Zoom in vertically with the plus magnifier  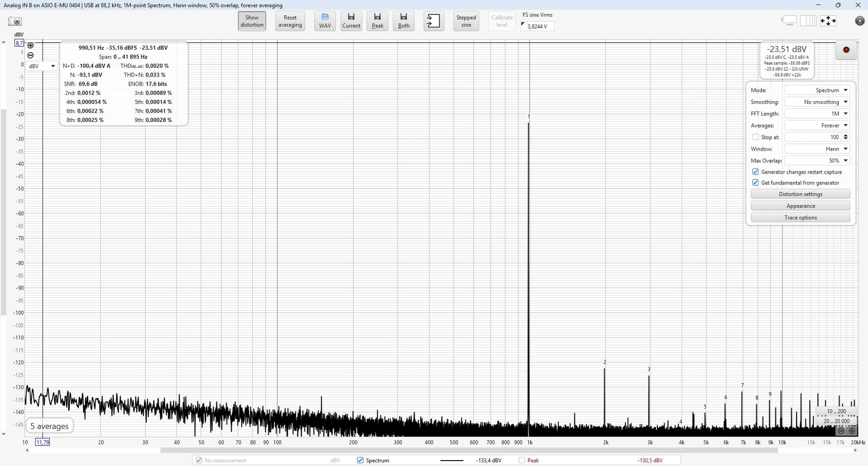click(x=30, y=45)
